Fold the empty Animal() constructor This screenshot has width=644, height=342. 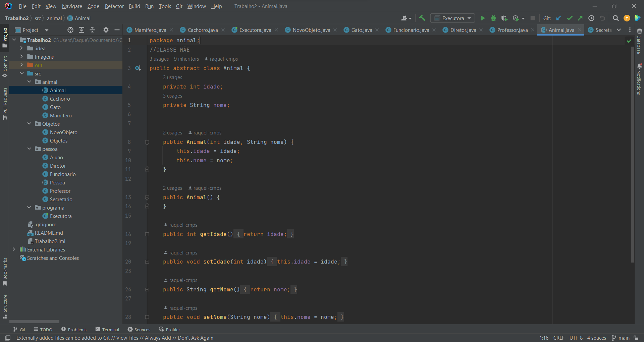click(147, 197)
